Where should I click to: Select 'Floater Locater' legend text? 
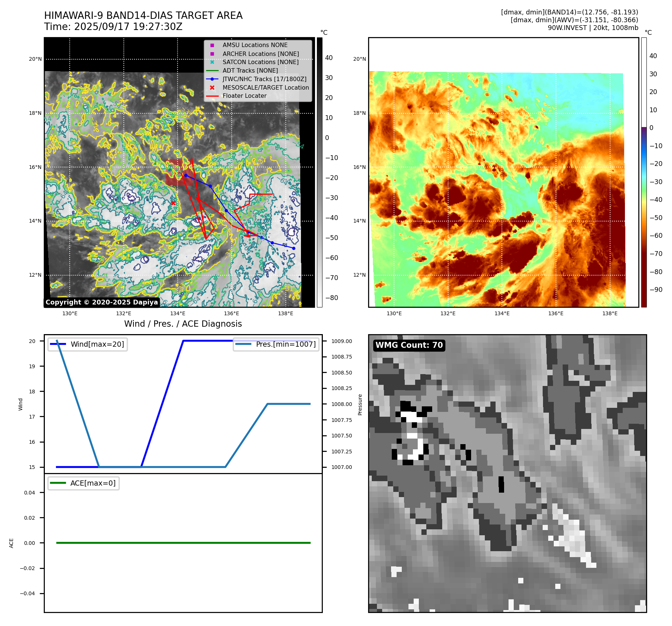point(245,96)
